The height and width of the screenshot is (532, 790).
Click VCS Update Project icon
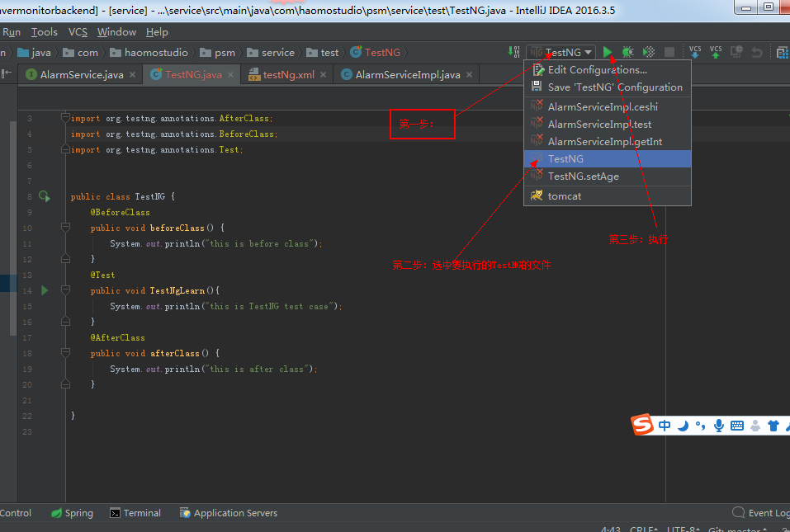pos(695,52)
